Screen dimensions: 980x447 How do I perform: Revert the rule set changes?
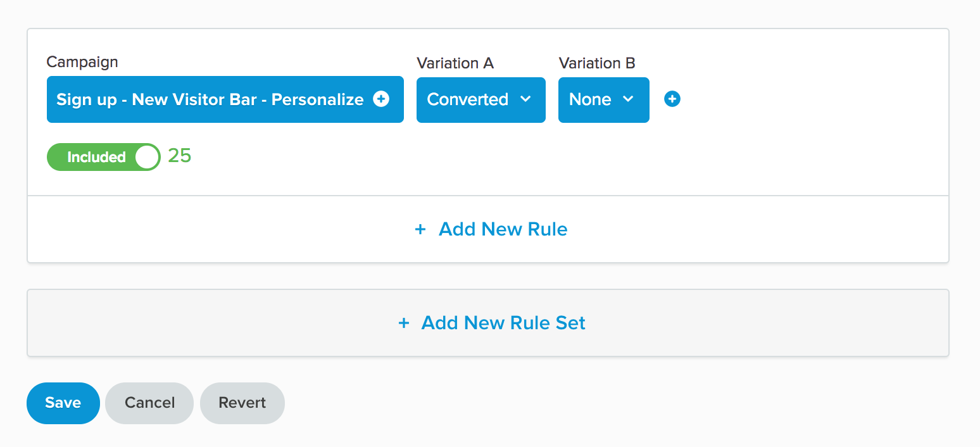[242, 403]
